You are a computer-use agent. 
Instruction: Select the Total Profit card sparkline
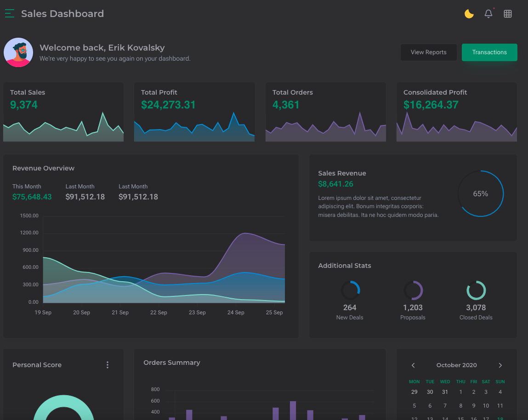[x=194, y=130]
